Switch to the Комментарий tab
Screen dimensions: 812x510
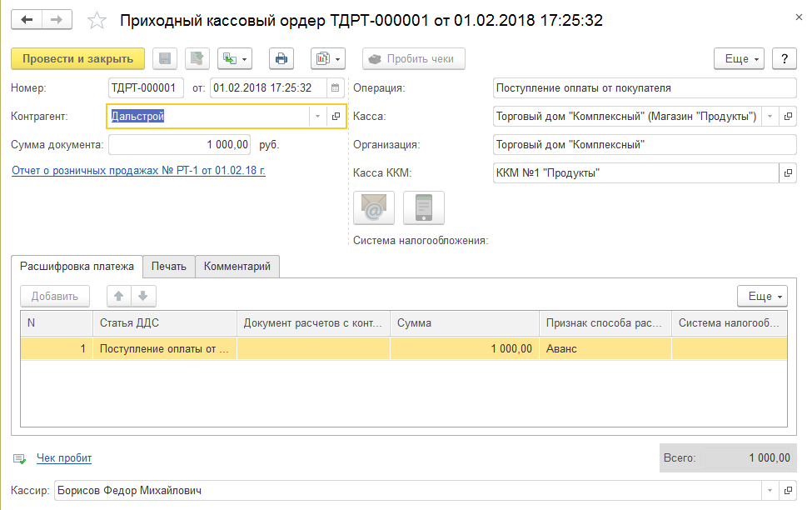(237, 267)
